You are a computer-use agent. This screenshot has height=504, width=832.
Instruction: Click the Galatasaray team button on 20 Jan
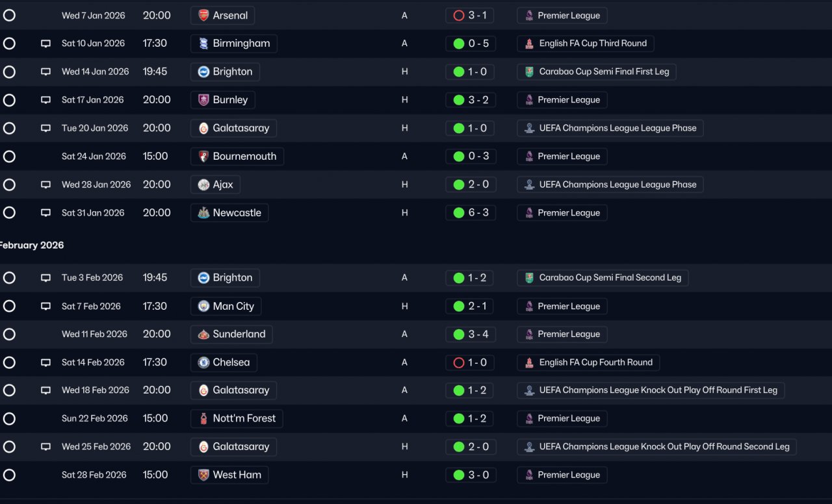point(234,128)
